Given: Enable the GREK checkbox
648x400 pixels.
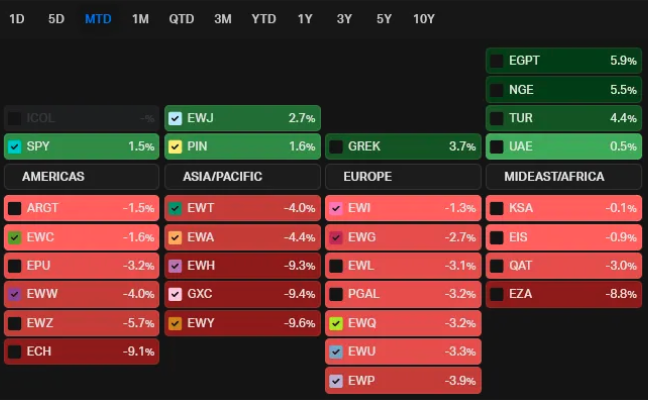Looking at the screenshot, I should click(x=336, y=147).
